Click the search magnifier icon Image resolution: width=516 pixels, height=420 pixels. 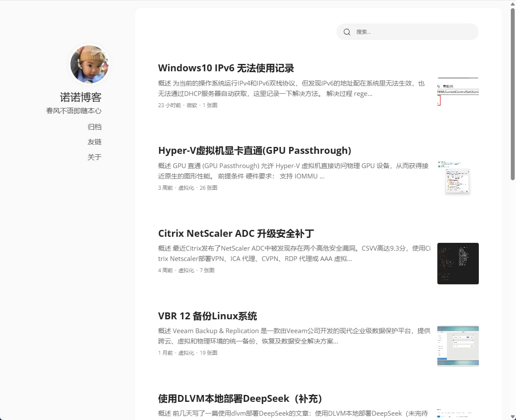[x=347, y=32]
